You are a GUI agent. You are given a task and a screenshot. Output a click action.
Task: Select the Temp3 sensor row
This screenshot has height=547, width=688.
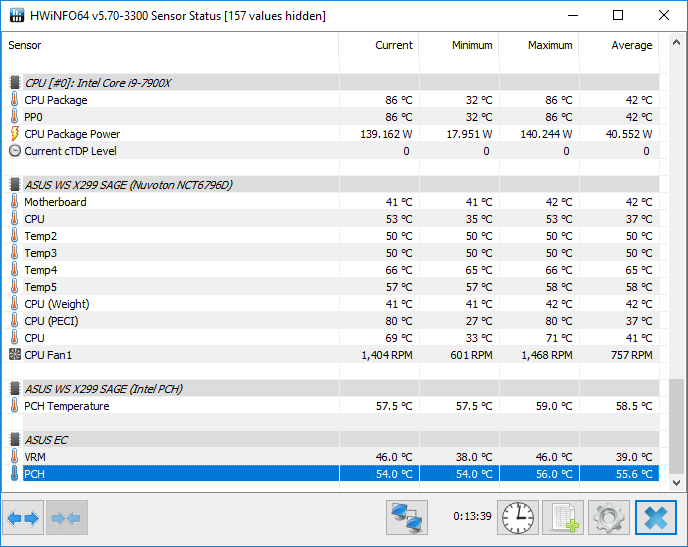click(331, 253)
